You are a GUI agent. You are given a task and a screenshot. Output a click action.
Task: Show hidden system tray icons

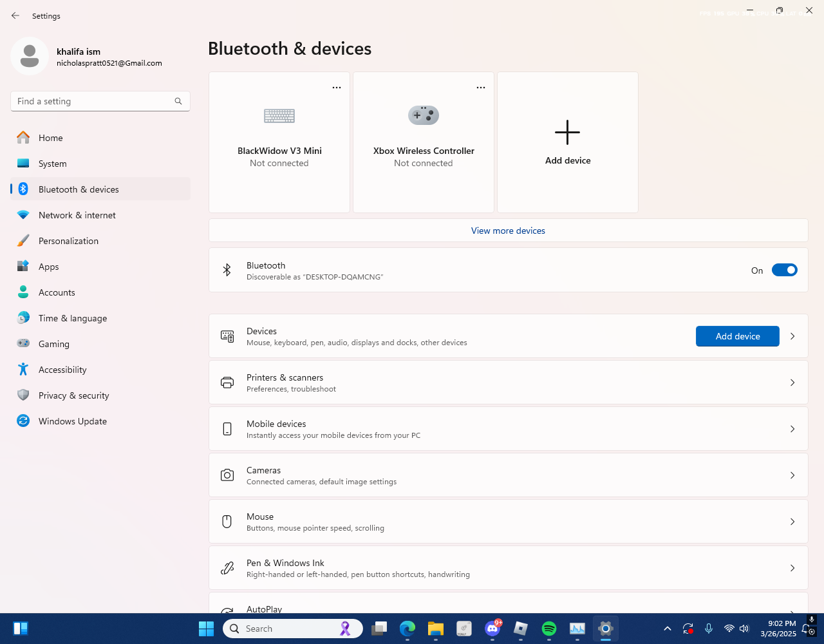(668, 629)
